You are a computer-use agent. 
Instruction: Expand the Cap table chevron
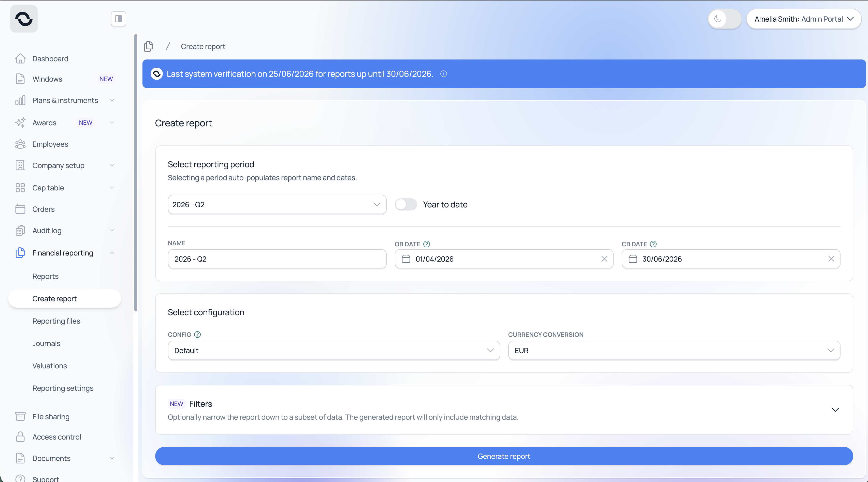tap(112, 188)
